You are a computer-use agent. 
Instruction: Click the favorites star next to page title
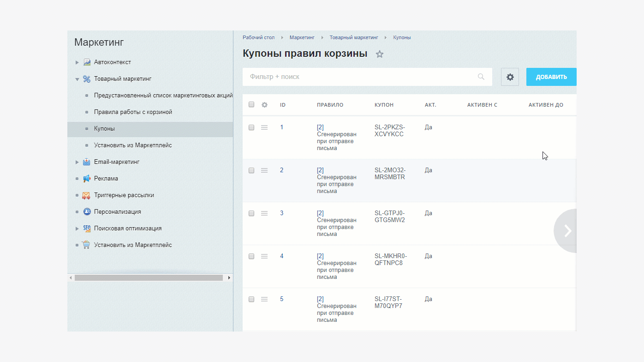380,54
